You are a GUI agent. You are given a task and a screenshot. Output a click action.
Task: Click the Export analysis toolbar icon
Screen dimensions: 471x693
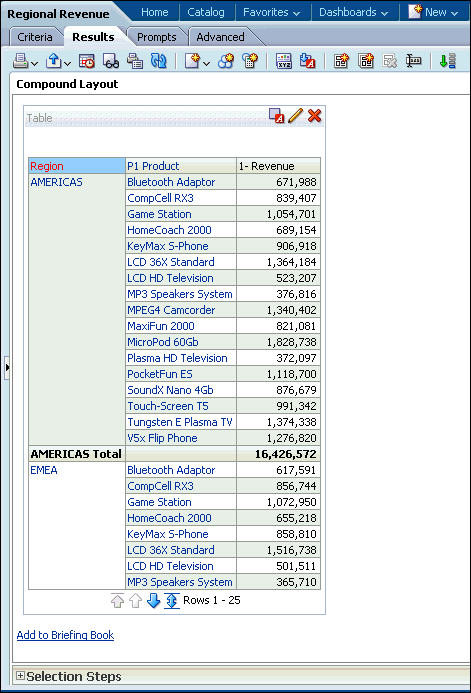[x=54, y=61]
